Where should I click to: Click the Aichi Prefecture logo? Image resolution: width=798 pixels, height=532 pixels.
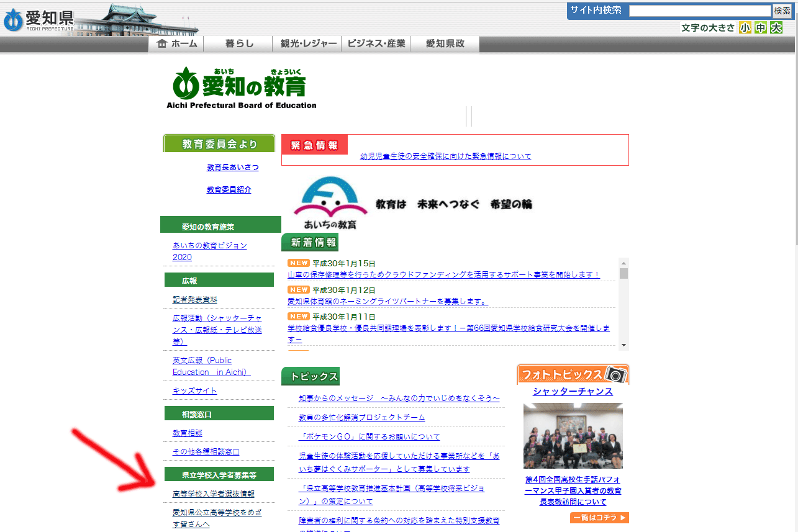[39, 19]
